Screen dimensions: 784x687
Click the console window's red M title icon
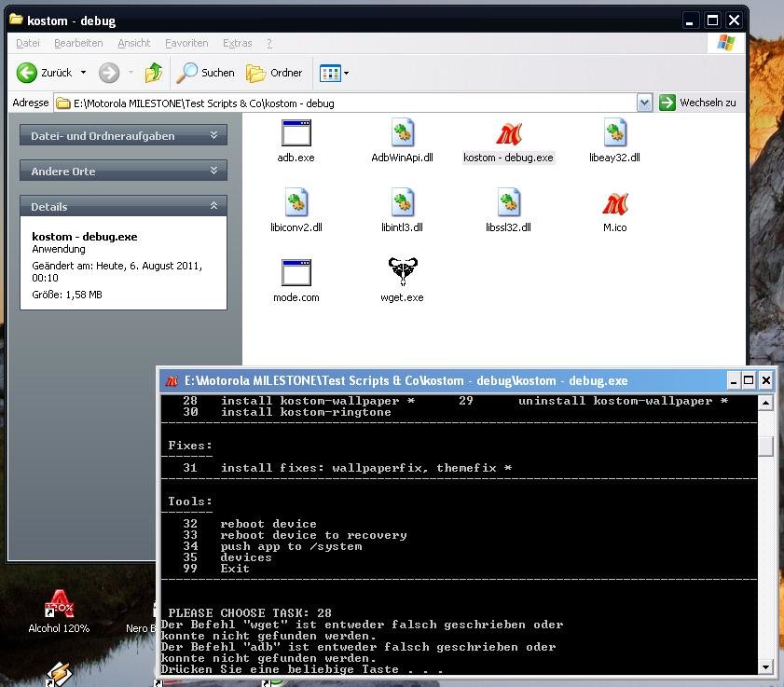[x=172, y=381]
